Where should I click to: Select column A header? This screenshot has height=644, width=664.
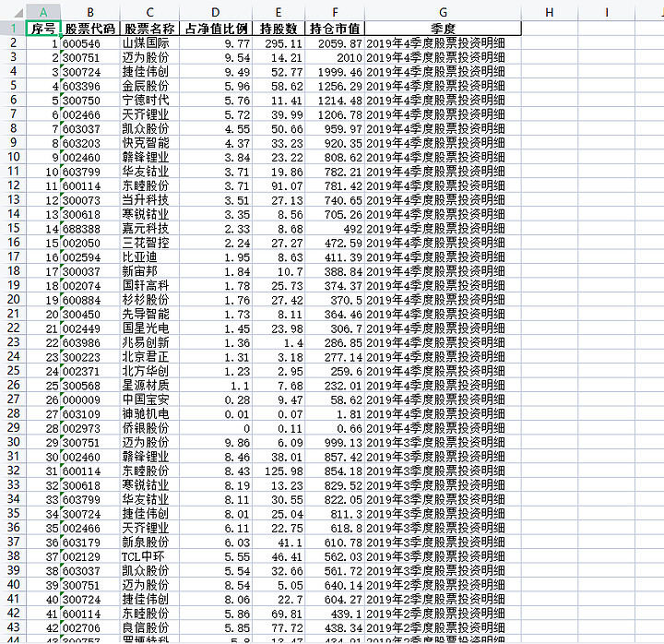pyautogui.click(x=43, y=13)
